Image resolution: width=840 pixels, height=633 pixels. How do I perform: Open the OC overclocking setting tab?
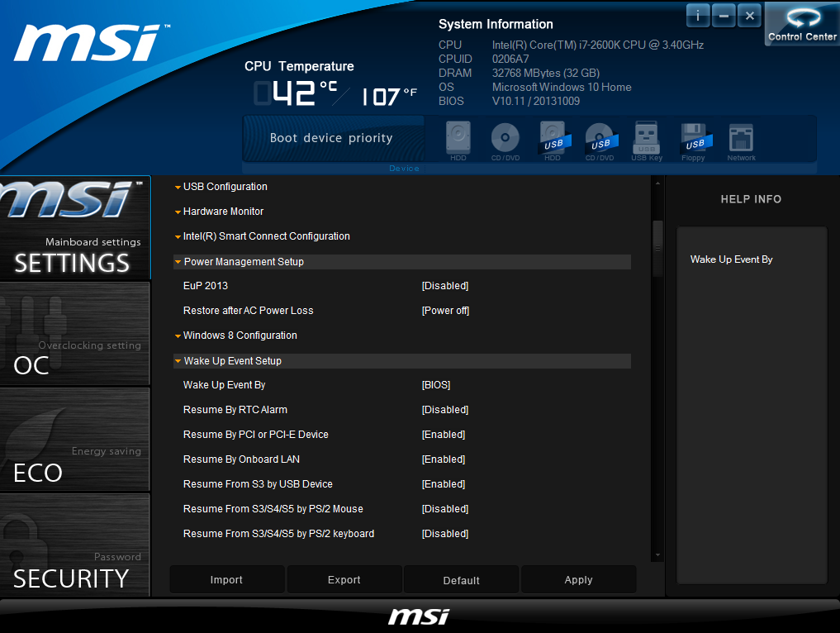(75, 333)
